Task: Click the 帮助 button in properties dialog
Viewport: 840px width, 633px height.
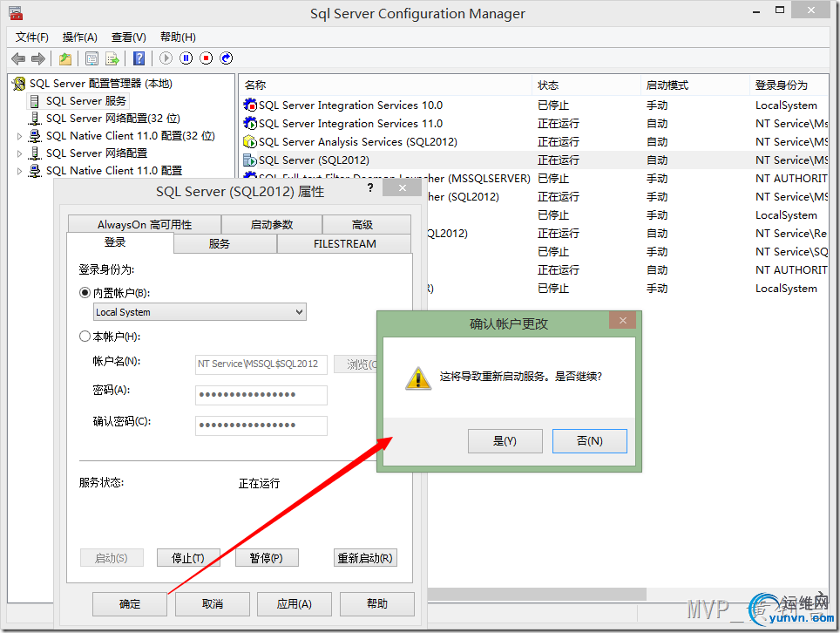Action: point(377,604)
